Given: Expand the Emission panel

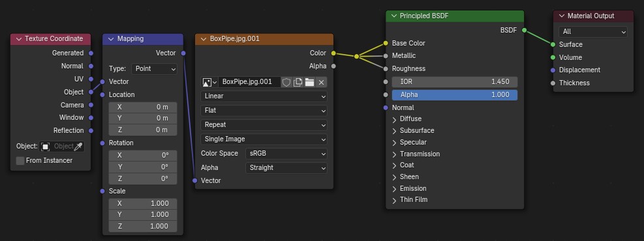Looking at the screenshot, I should pos(394,189).
